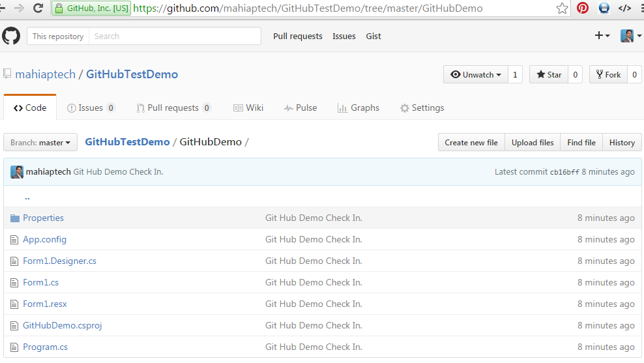Open latest commit message Git Hub Demo Check In.
Image resolution: width=644 pixels, height=363 pixels.
click(118, 171)
